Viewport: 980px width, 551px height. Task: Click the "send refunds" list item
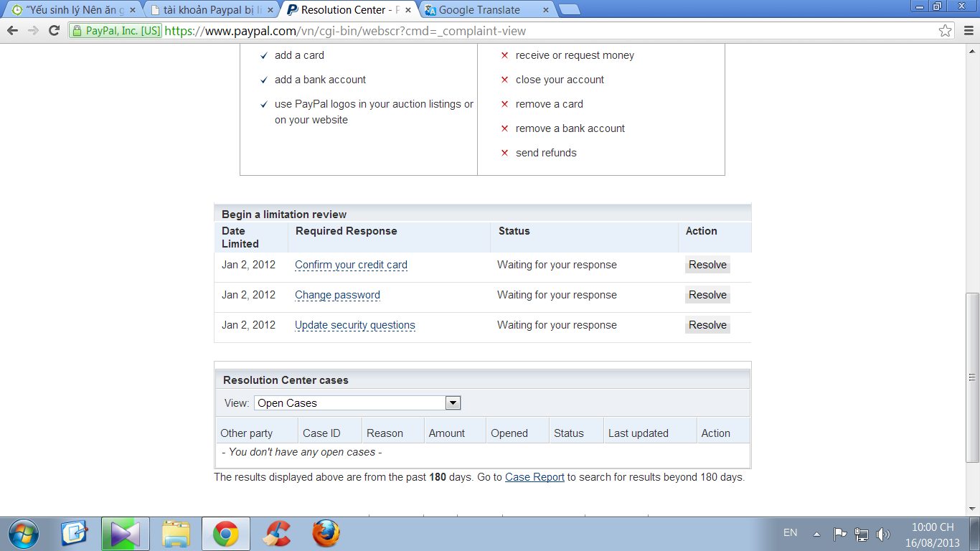pos(546,153)
